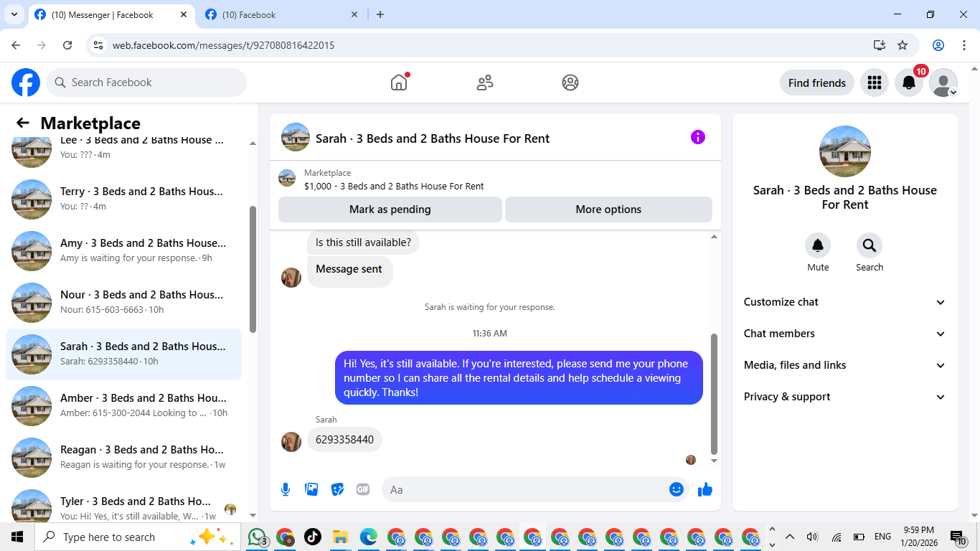980x551 pixels.
Task: Open Amber's conversation in the chat list
Action: (123, 405)
